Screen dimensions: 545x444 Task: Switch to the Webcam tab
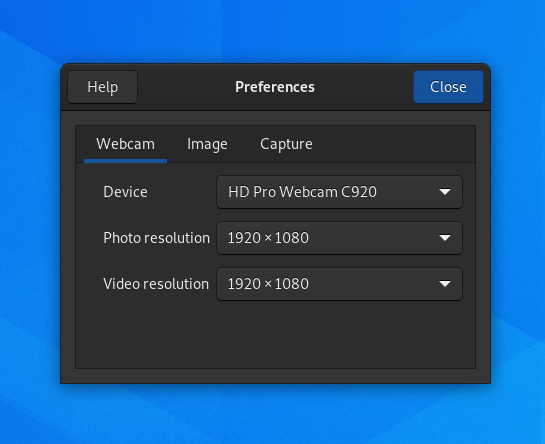(x=125, y=144)
